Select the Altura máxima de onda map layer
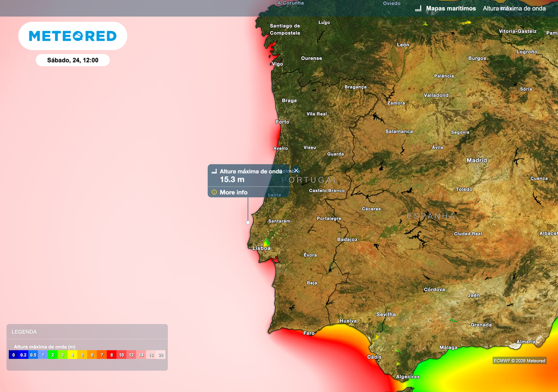Image resolution: width=558 pixels, height=392 pixels. tap(514, 9)
